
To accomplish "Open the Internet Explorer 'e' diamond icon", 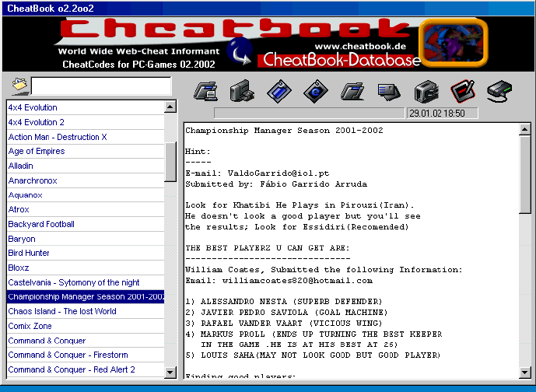I will click(316, 91).
